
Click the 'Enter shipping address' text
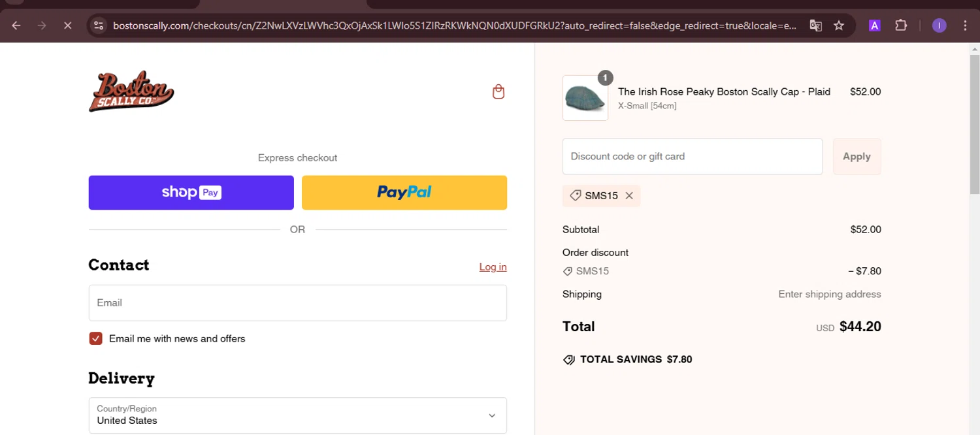pyautogui.click(x=830, y=294)
